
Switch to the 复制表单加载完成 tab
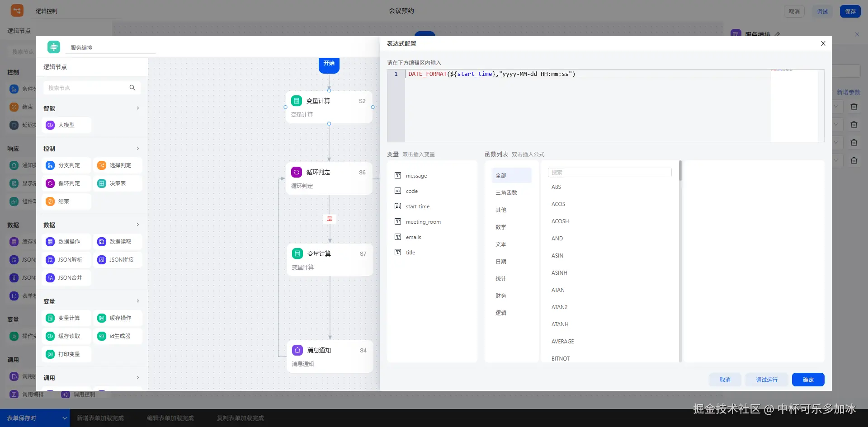[241, 418]
